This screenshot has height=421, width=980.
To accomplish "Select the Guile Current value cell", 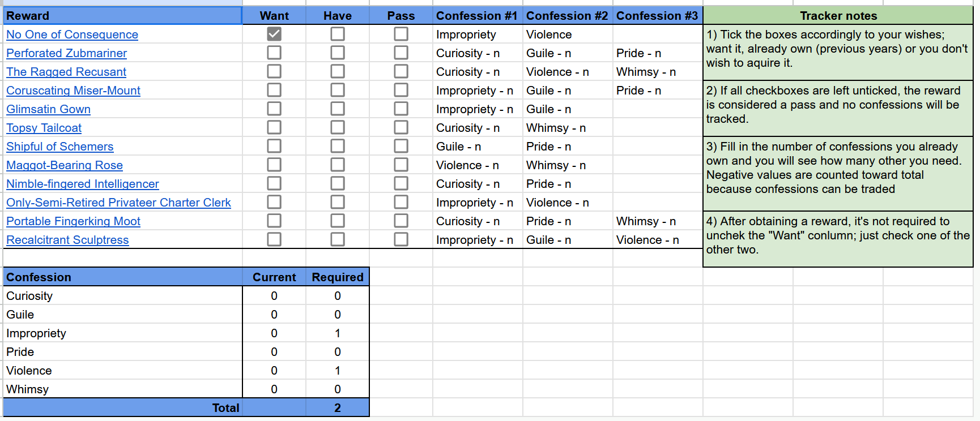I will coord(274,315).
